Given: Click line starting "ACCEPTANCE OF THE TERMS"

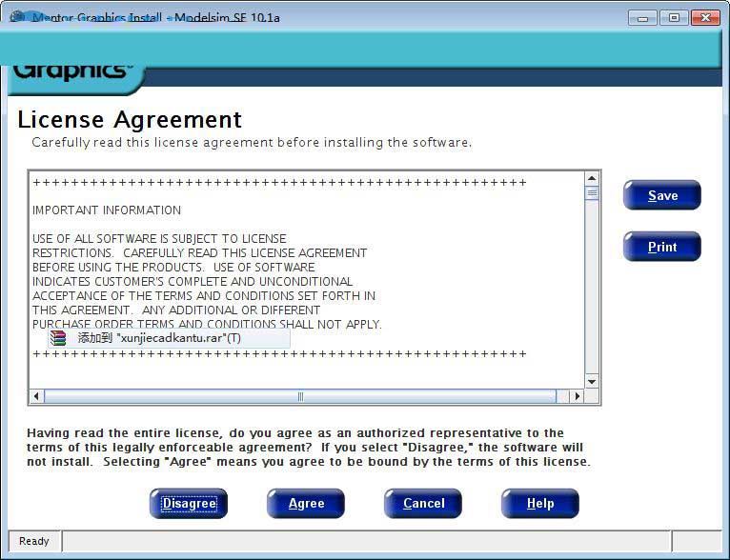Looking at the screenshot, I should click(x=204, y=296).
